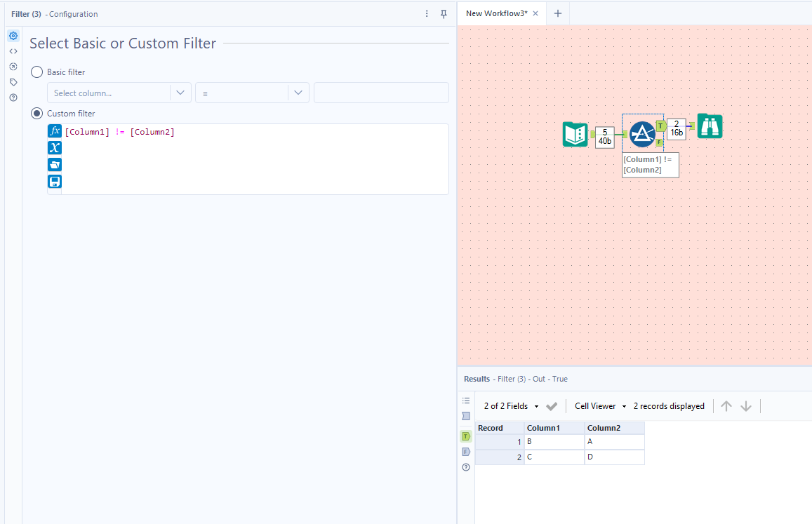Image resolution: width=812 pixels, height=524 pixels.
Task: Click the gear Configuration icon in the sidebar
Action: 13,35
